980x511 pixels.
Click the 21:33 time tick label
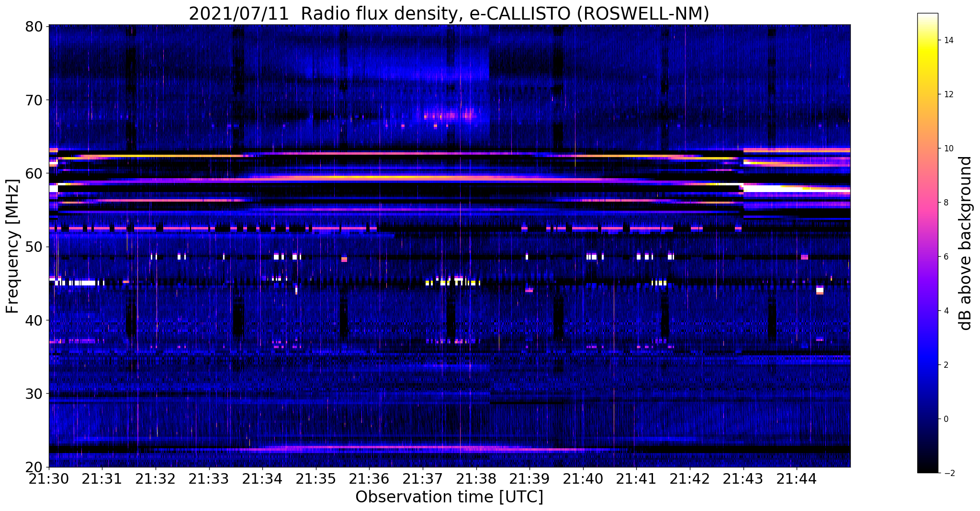click(x=209, y=479)
